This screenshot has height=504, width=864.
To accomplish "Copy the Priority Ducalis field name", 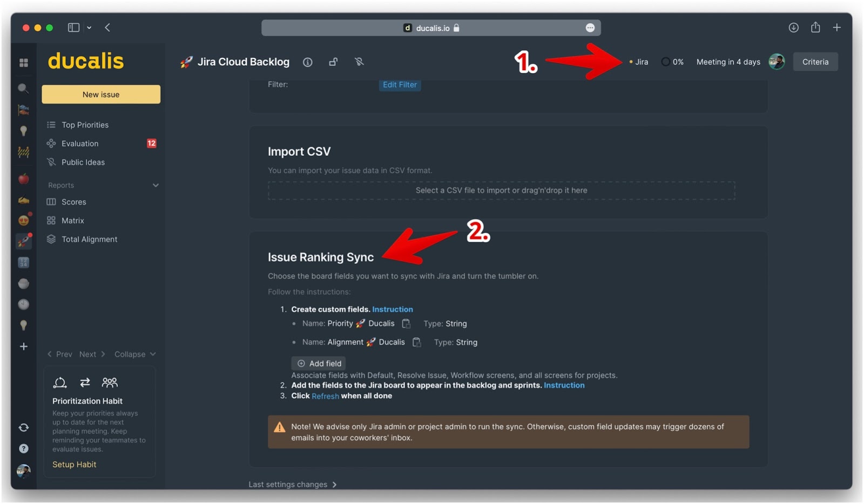I will pos(406,324).
